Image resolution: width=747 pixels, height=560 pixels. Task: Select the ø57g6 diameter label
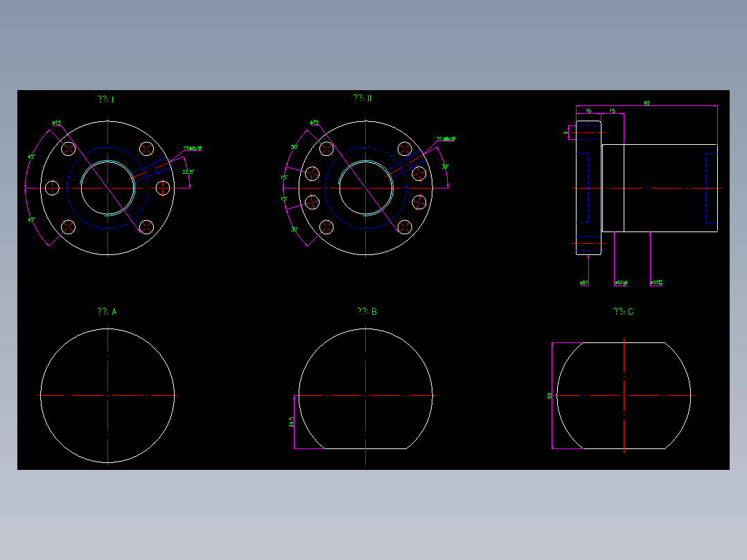(621, 283)
